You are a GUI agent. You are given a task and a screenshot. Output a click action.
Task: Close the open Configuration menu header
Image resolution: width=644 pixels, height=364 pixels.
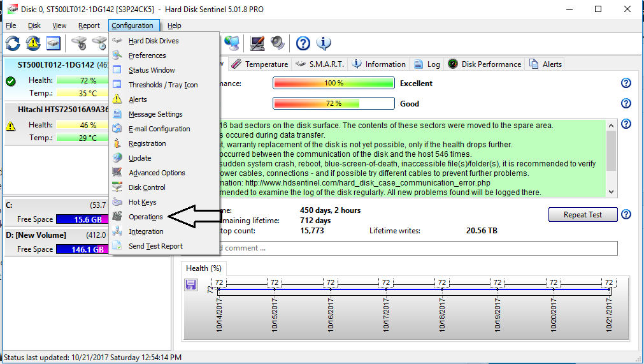click(x=134, y=25)
